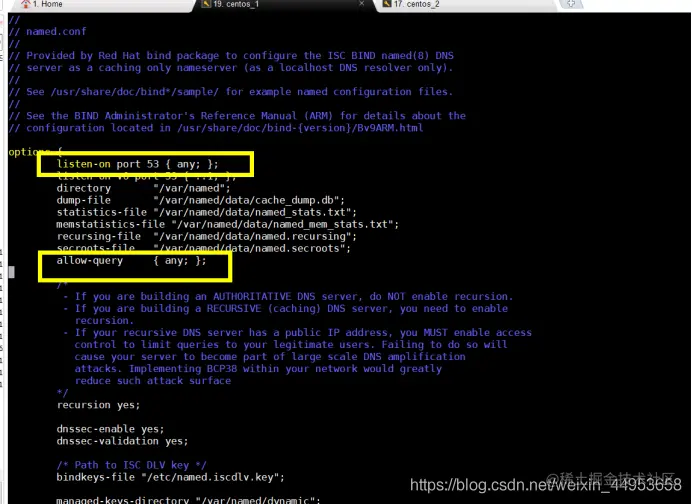Click the 'reduce such attack surface' line

pos(153,381)
